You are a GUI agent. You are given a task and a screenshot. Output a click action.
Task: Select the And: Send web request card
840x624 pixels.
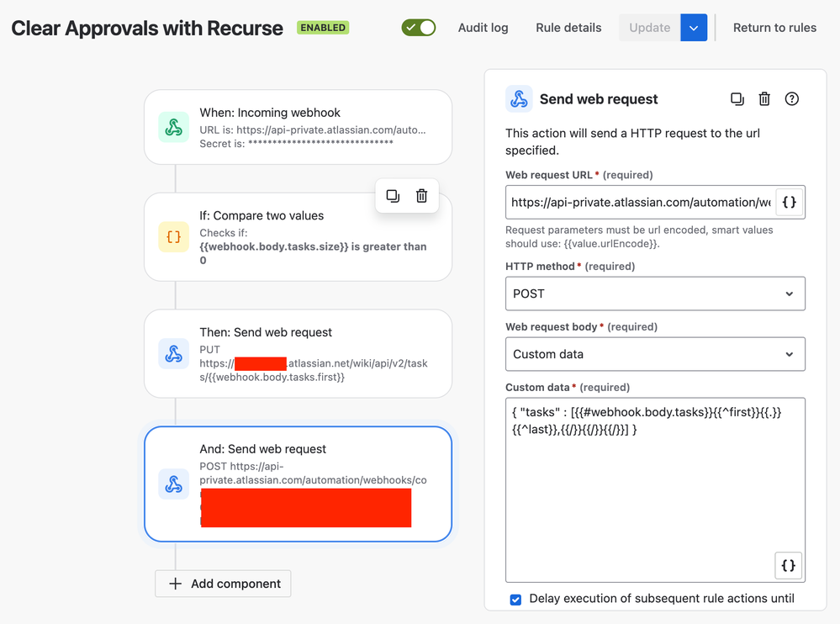[x=298, y=484]
